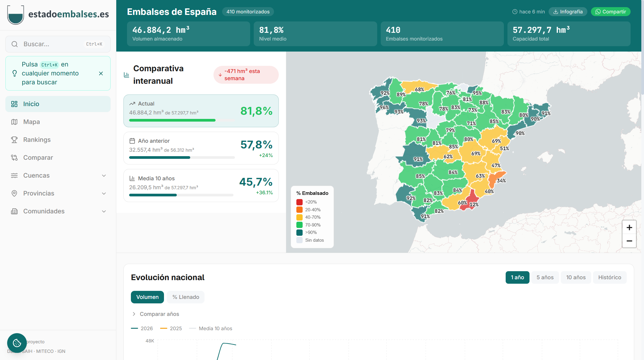Switch chart to % Llenado
Image resolution: width=644 pixels, height=360 pixels.
pyautogui.click(x=185, y=297)
